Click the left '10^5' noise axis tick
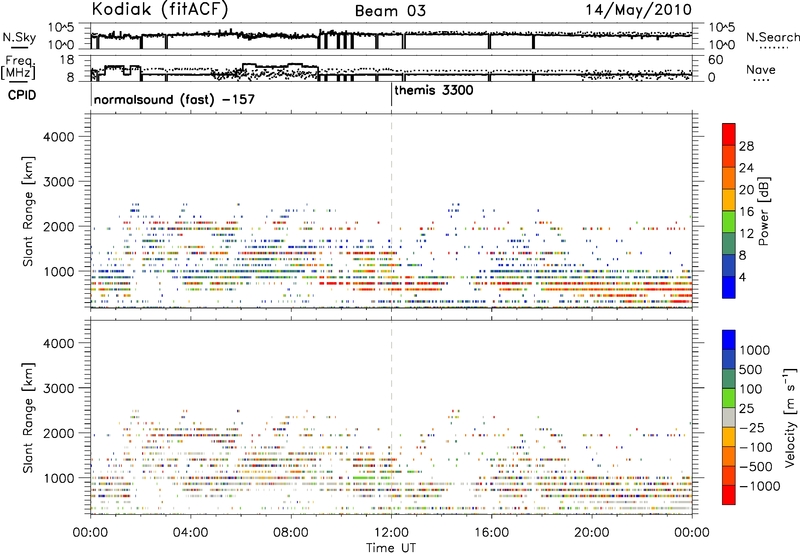Image resolution: width=800 pixels, height=554 pixels. 61,27
